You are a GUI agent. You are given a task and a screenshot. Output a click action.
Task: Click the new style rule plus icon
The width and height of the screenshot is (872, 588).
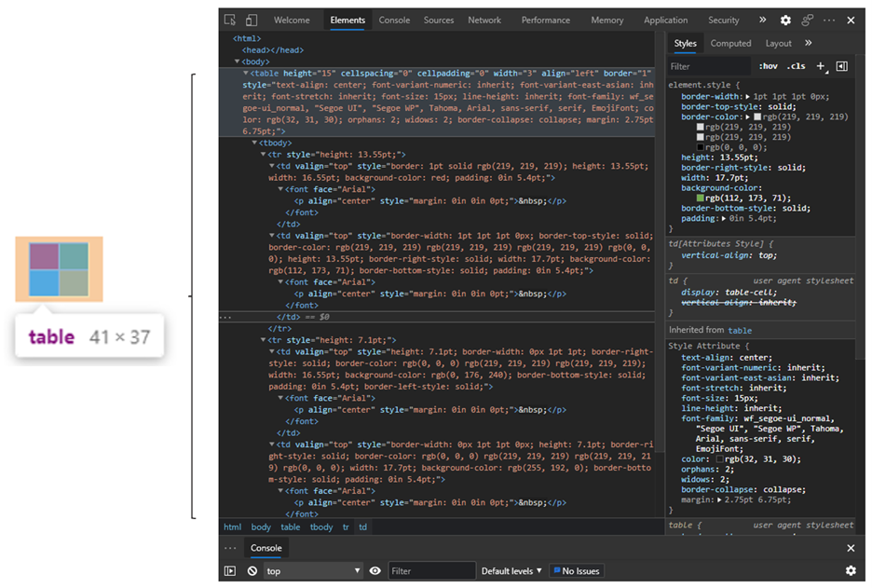[821, 66]
